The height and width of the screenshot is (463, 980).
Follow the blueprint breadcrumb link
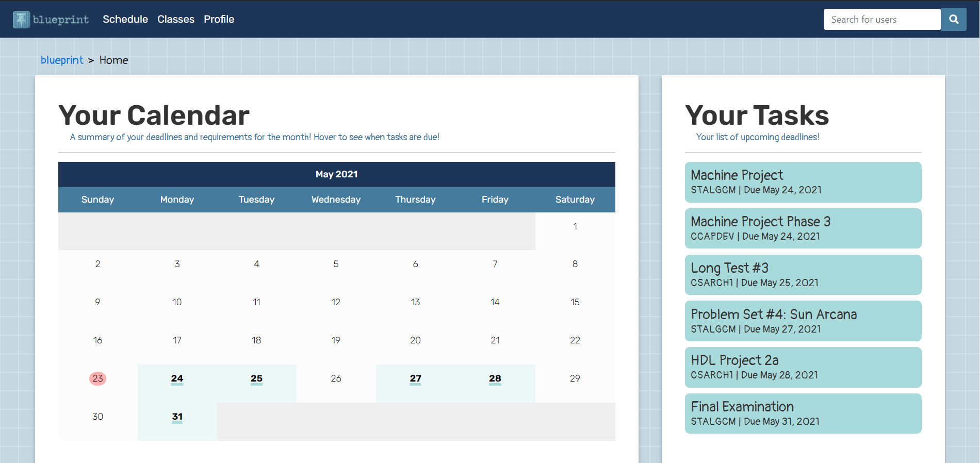pos(62,60)
